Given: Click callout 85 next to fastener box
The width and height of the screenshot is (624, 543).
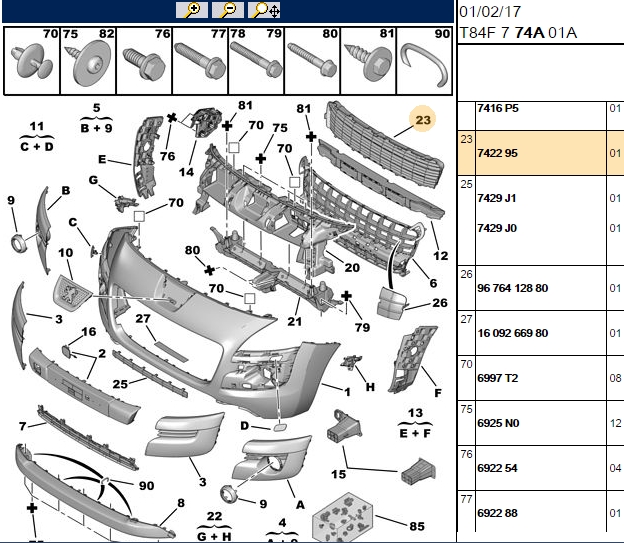Looking at the screenshot, I should (x=417, y=526).
